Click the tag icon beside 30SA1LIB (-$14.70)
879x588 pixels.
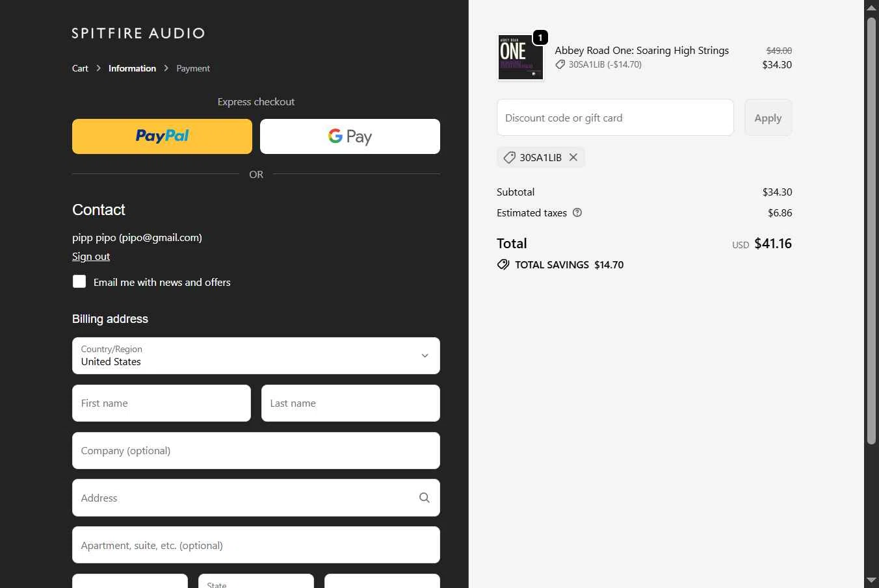(560, 64)
